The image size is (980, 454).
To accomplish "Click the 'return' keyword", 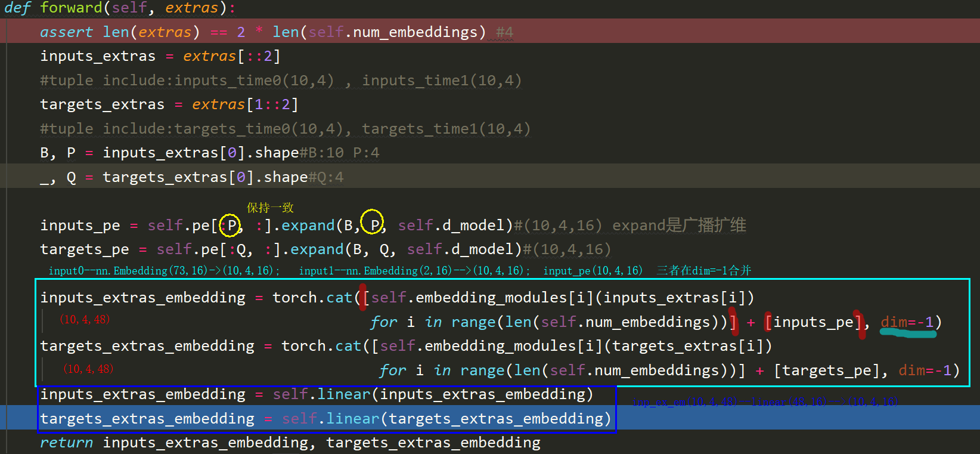I will click(x=66, y=443).
